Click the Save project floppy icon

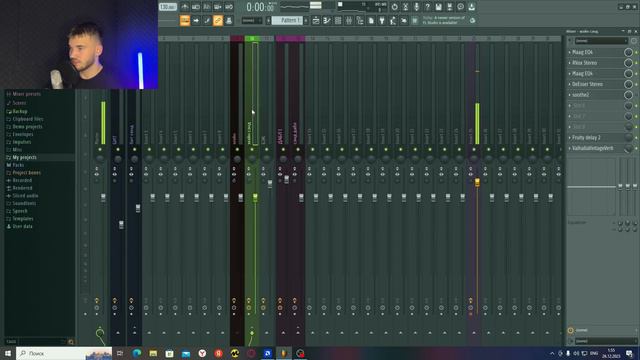click(438, 7)
